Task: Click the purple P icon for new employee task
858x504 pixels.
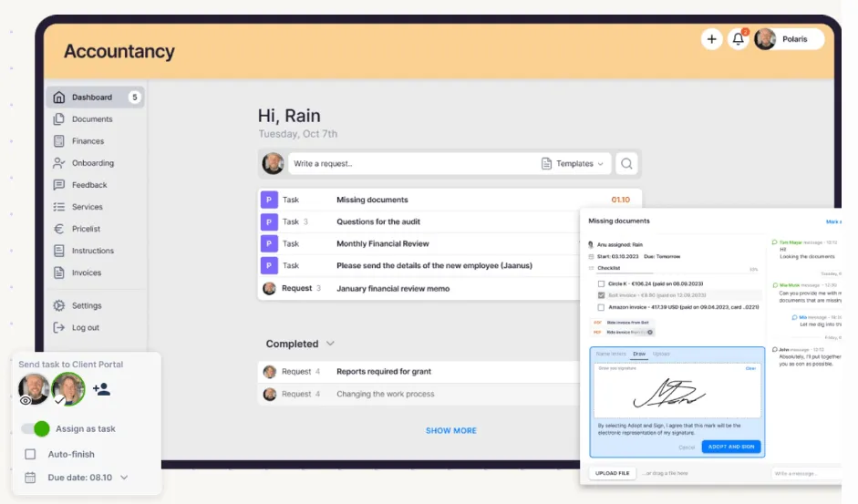Action: tap(269, 265)
